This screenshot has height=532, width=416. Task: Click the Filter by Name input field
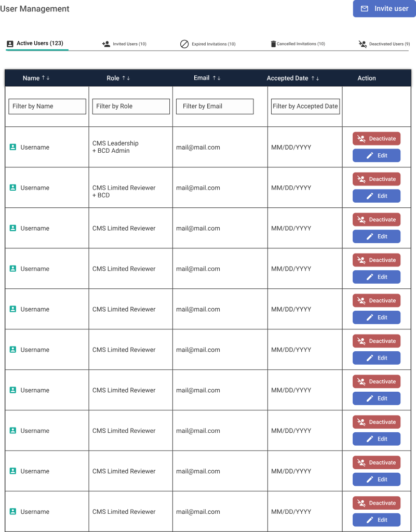(47, 106)
